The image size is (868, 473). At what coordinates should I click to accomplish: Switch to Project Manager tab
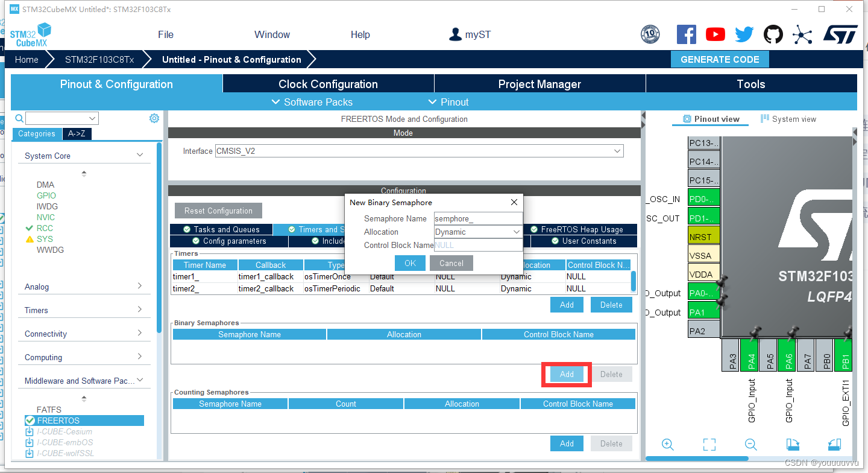[539, 84]
